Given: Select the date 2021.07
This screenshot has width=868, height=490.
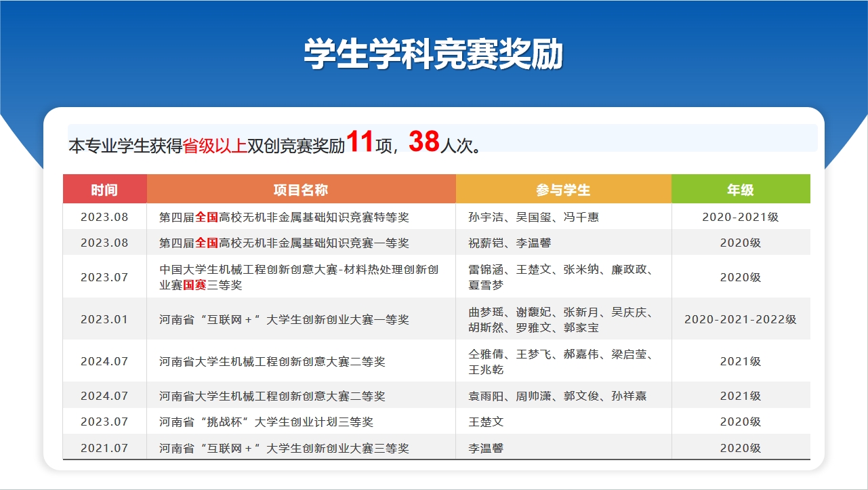Looking at the screenshot, I should (x=104, y=448).
